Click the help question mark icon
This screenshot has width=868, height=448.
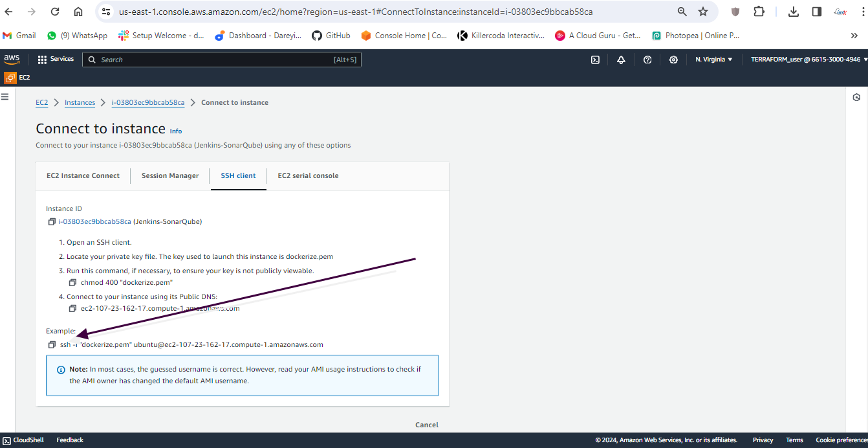[x=647, y=60]
